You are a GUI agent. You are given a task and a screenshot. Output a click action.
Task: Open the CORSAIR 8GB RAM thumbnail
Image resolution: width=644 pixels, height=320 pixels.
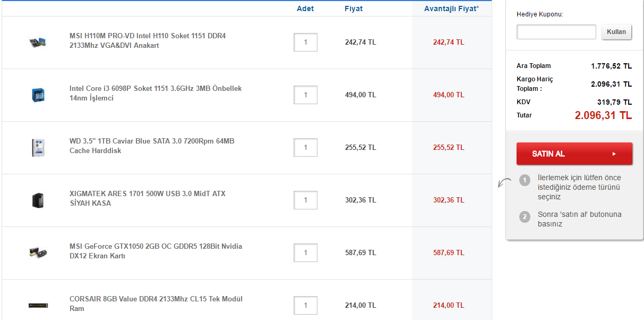(x=38, y=305)
